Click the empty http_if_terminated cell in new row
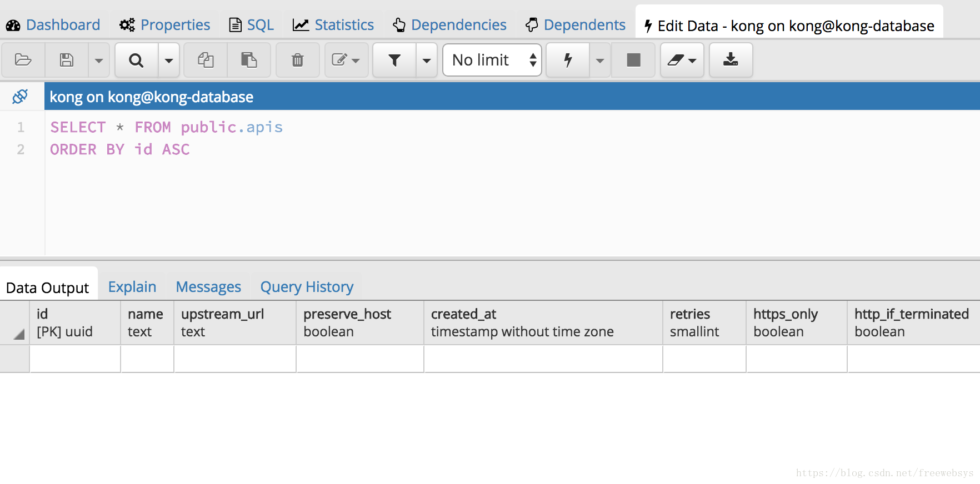Image resolution: width=980 pixels, height=484 pixels. click(913, 359)
